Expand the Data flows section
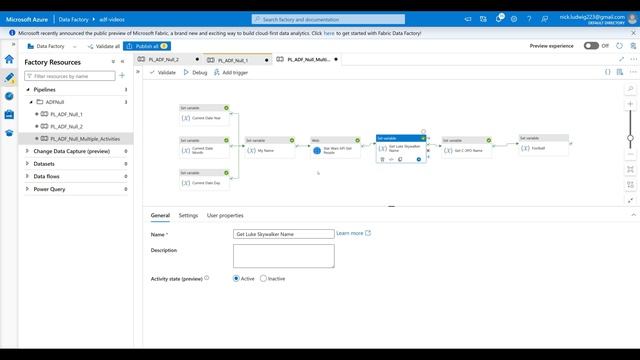The width and height of the screenshot is (640, 360). (27, 176)
